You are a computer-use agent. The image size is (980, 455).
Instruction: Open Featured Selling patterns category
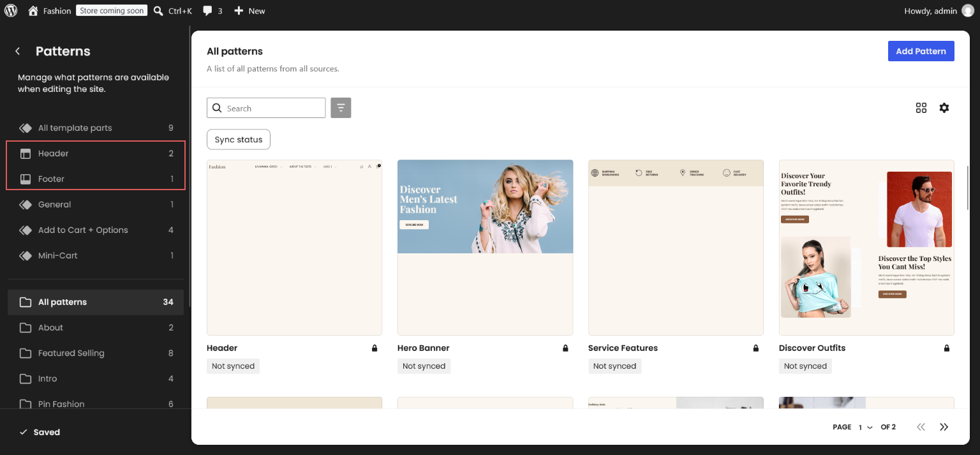96,353
